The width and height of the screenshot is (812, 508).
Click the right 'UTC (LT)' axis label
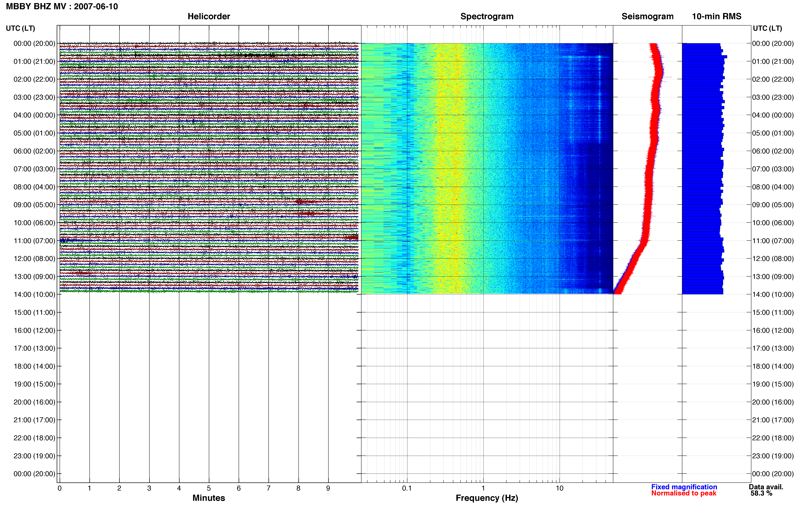[x=767, y=28]
